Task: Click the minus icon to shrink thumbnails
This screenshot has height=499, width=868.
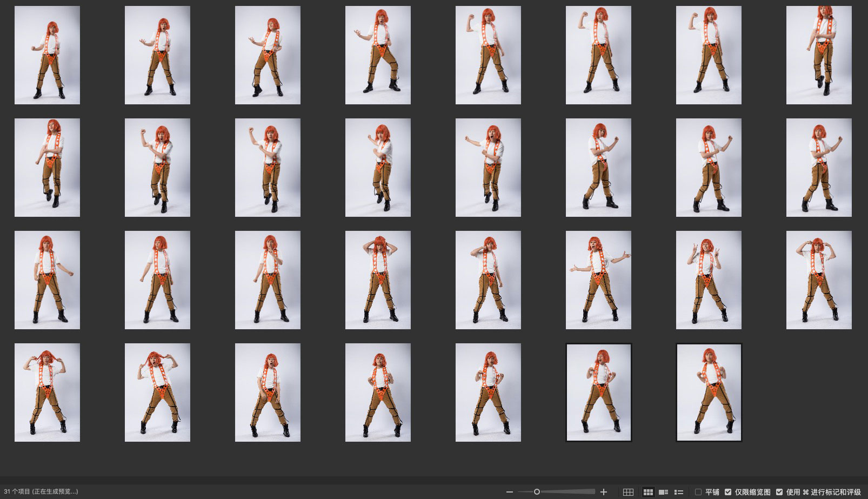Action: (x=510, y=492)
